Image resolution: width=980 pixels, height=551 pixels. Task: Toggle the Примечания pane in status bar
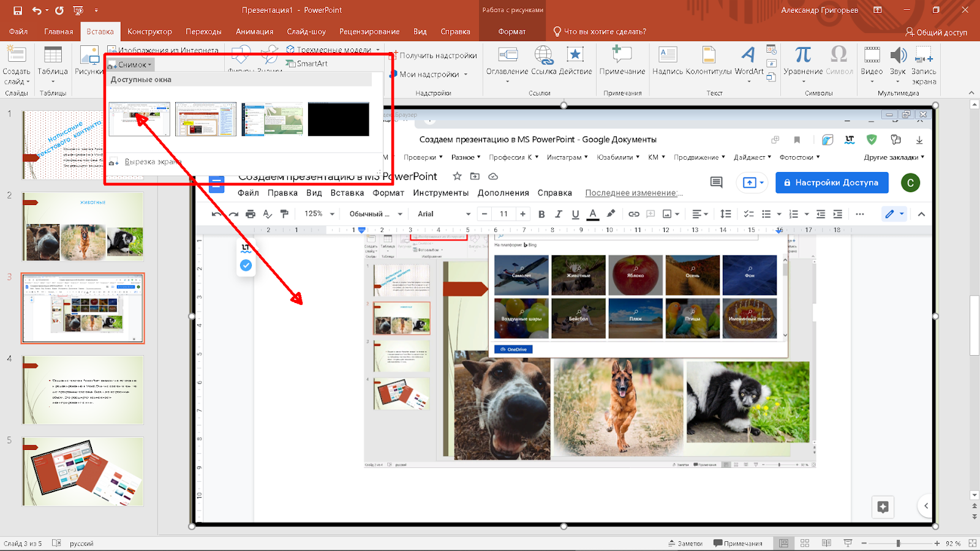738,543
